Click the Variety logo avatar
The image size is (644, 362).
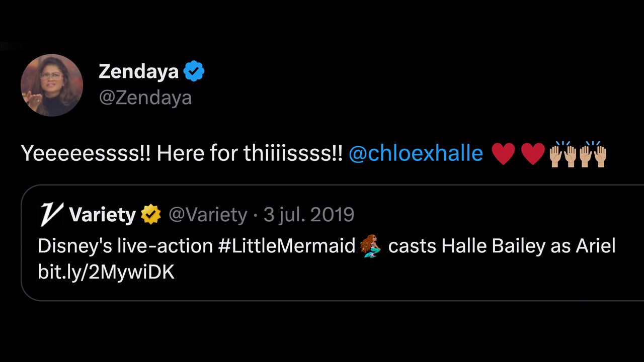50,215
